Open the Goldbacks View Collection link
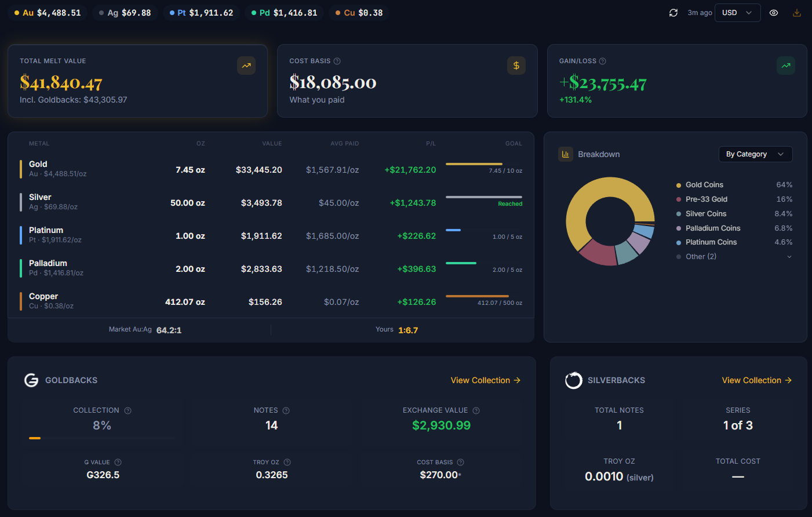812x517 pixels. (485, 380)
